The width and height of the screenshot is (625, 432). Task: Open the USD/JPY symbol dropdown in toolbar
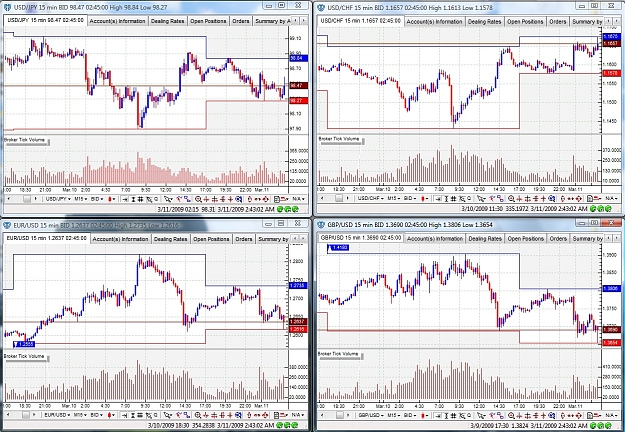coord(58,199)
